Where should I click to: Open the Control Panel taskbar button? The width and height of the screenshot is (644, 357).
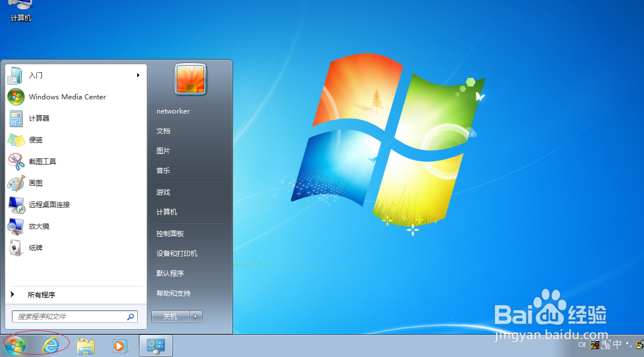click(x=156, y=346)
